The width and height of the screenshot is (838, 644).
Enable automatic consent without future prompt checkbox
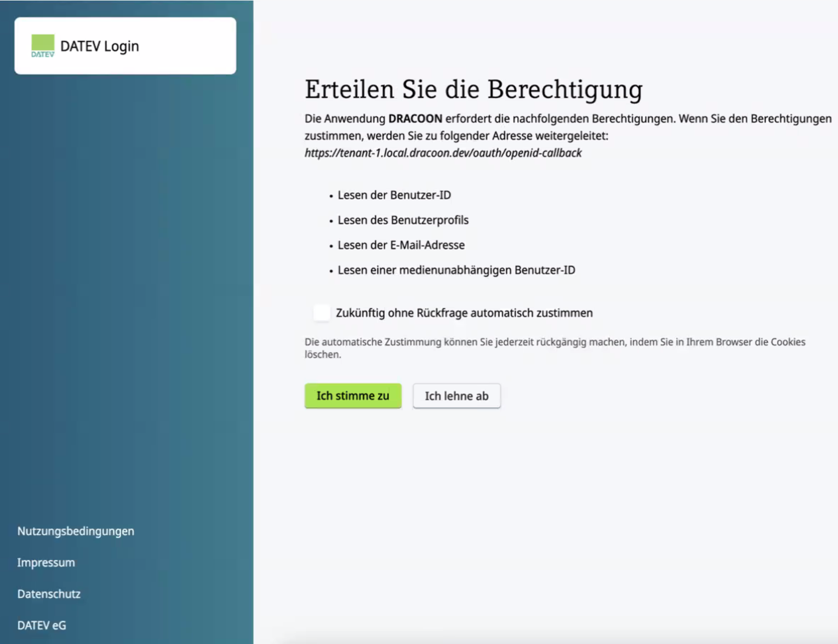(321, 313)
